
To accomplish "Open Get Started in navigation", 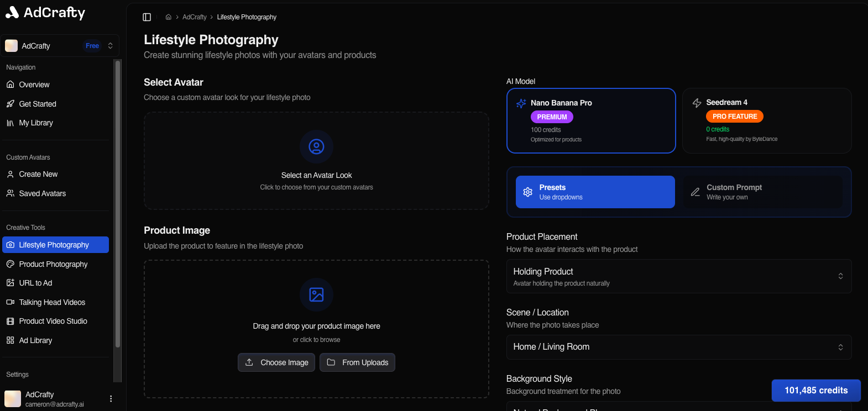I will coord(55,104).
